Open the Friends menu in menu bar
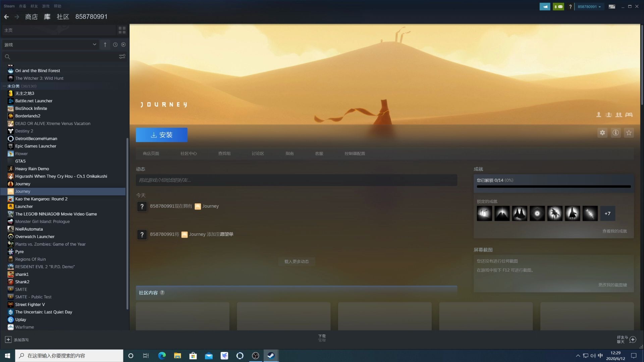The width and height of the screenshot is (644, 362). click(x=34, y=6)
